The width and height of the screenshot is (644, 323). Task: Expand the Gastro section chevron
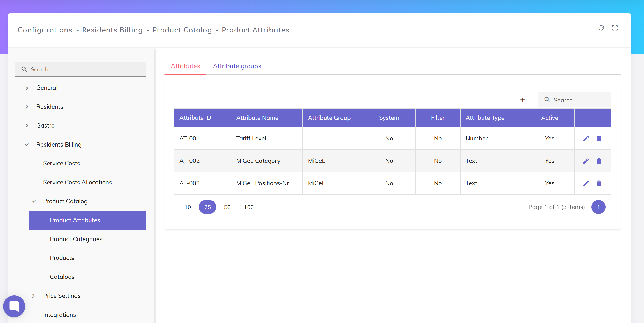(x=27, y=125)
